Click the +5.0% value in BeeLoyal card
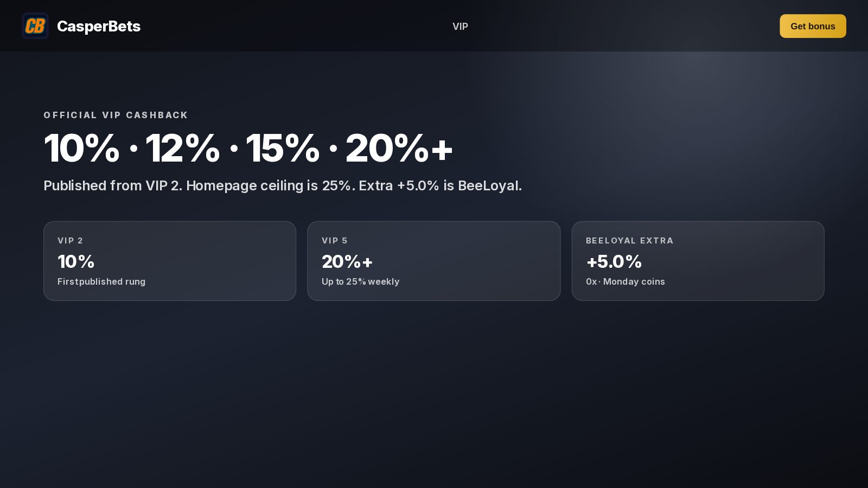 pos(614,261)
